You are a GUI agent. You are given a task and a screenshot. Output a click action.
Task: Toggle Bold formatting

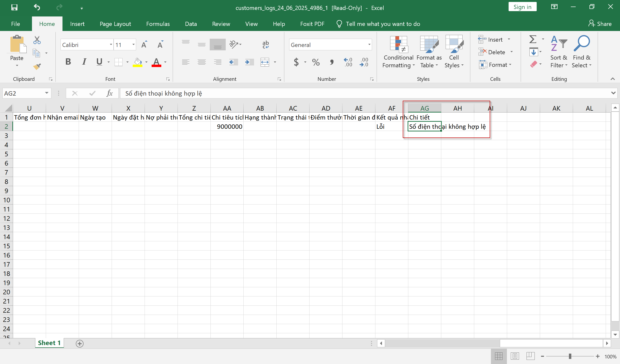click(x=68, y=62)
